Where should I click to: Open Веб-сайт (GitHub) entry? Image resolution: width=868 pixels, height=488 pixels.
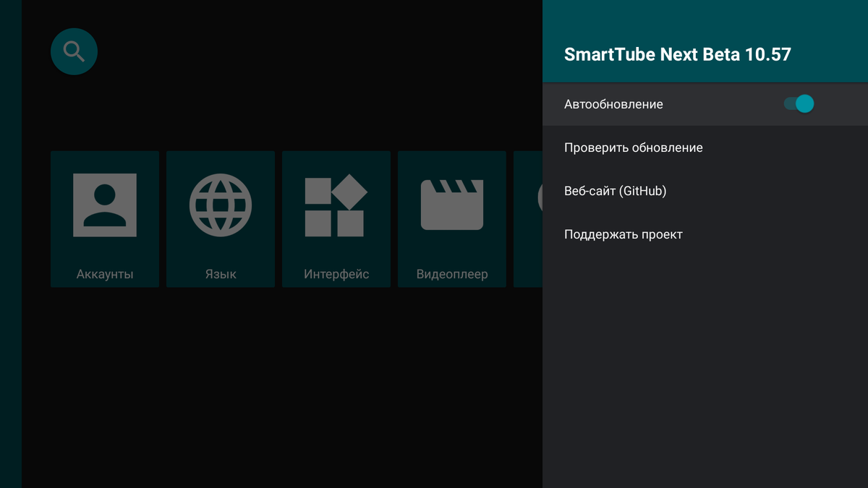705,191
